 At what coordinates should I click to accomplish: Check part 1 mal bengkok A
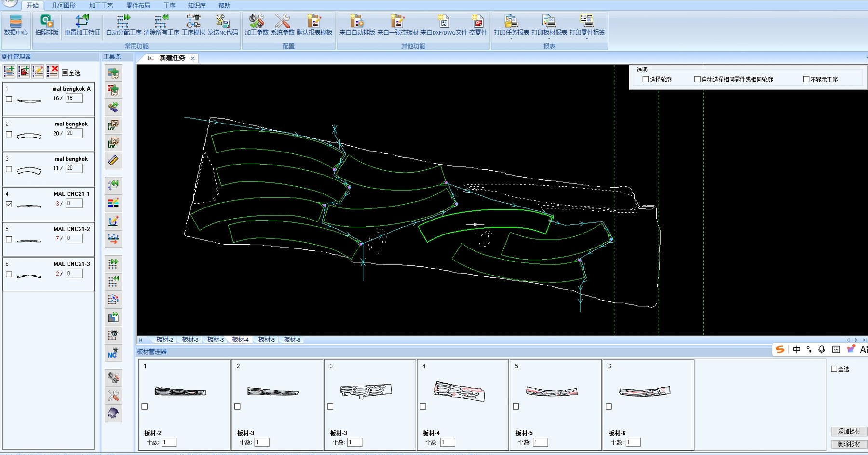pyautogui.click(x=9, y=99)
